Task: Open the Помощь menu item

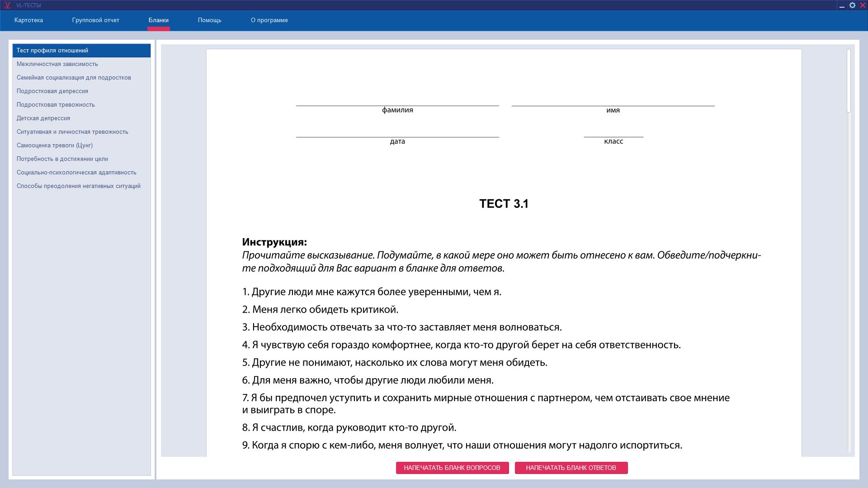Action: (x=209, y=20)
